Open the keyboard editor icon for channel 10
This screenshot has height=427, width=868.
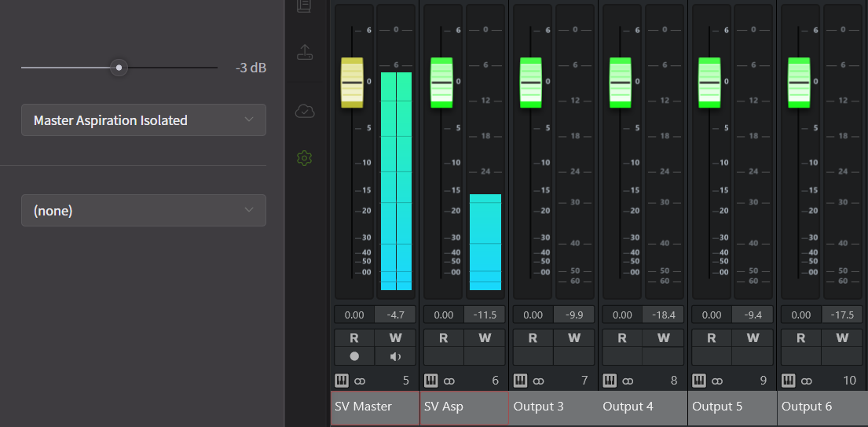click(789, 381)
